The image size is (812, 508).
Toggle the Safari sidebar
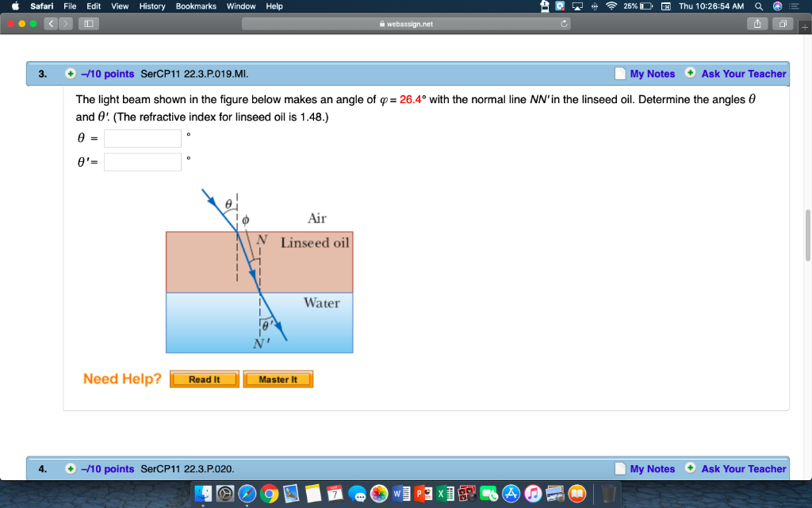tap(88, 23)
